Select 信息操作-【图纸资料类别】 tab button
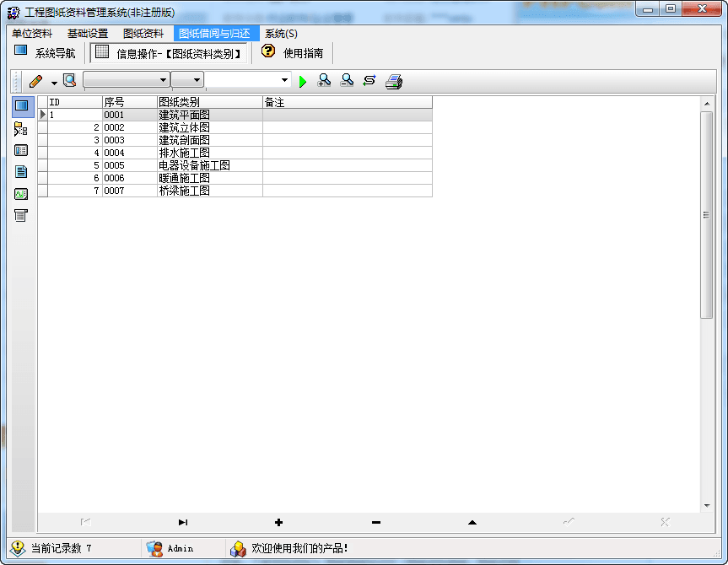 coord(169,53)
